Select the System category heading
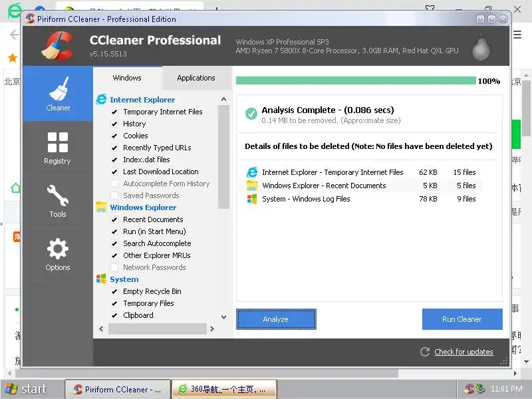Viewport: 532px width, 399px height. tap(124, 279)
